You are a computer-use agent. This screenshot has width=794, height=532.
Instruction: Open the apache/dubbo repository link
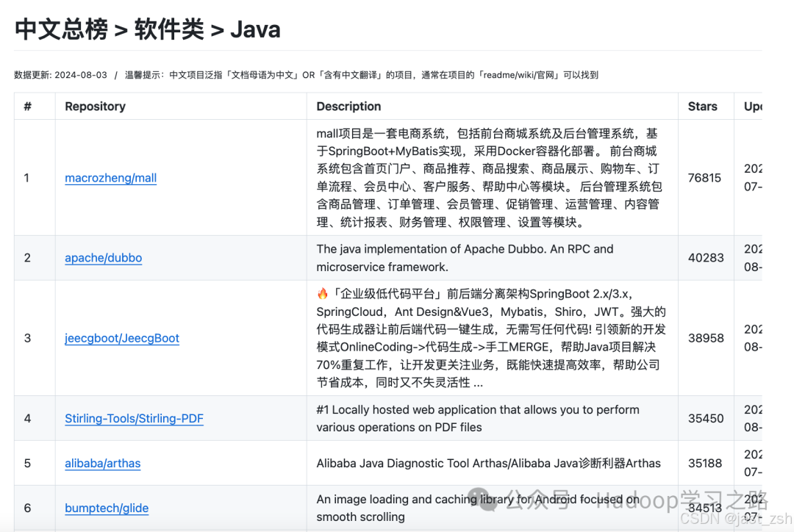(x=104, y=258)
